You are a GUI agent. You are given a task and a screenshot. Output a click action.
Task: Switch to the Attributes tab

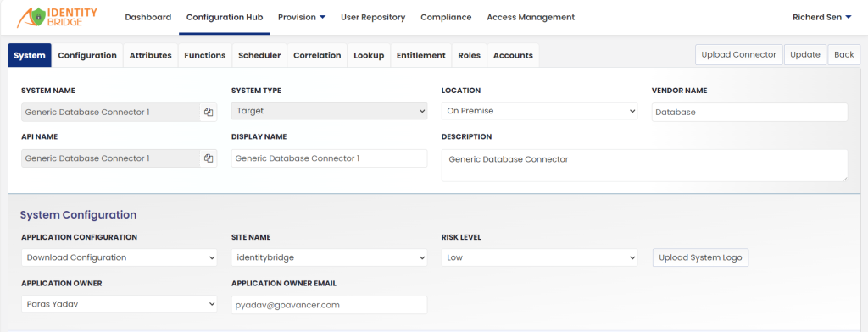[151, 55]
